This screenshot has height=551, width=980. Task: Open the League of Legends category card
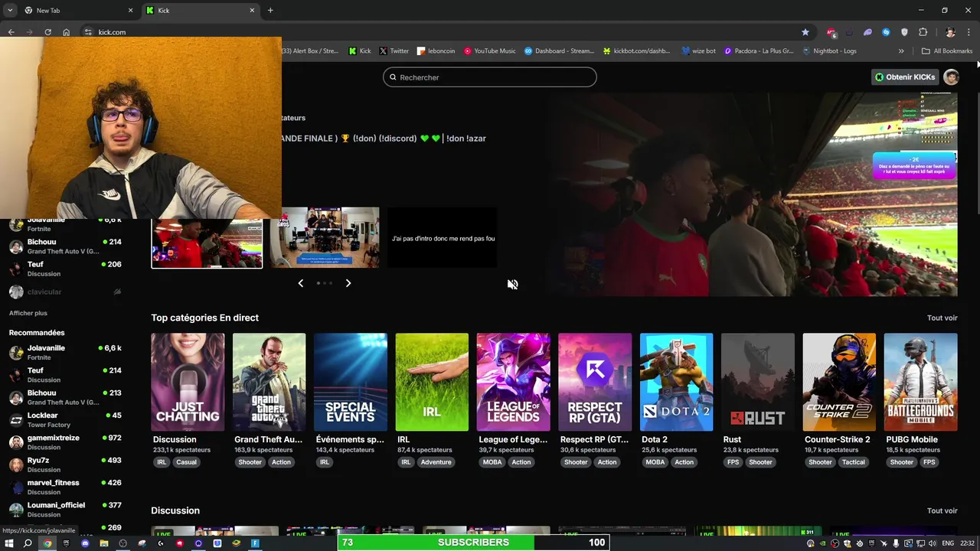point(513,382)
